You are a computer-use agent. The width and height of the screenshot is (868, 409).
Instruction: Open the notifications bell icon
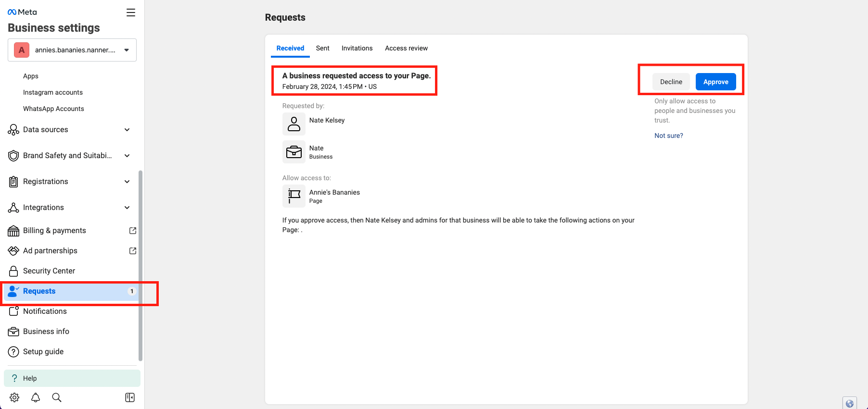click(x=36, y=397)
